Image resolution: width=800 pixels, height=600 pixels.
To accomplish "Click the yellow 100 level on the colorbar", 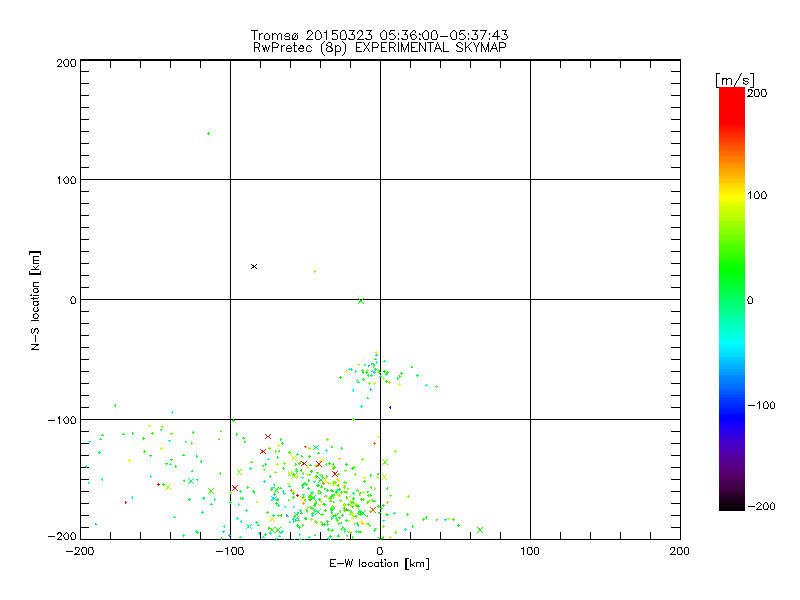I will point(732,195).
